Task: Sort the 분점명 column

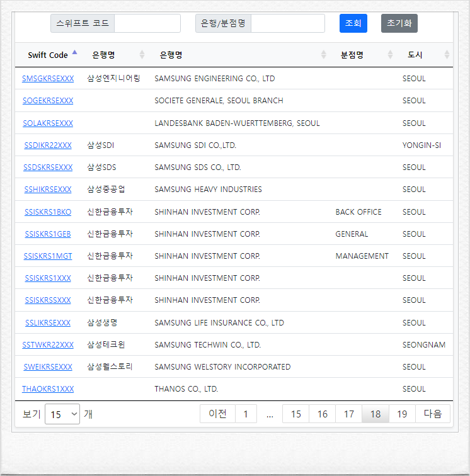Action: pyautogui.click(x=390, y=55)
